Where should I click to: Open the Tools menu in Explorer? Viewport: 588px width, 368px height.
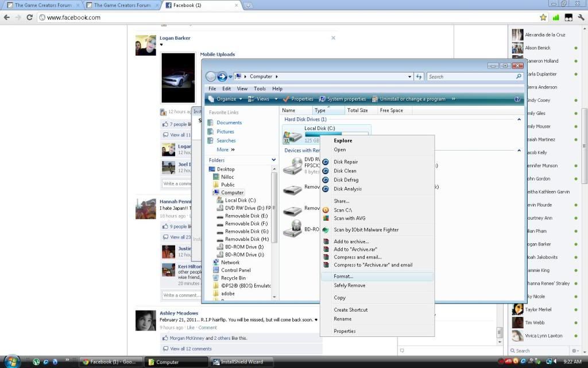pyautogui.click(x=260, y=89)
